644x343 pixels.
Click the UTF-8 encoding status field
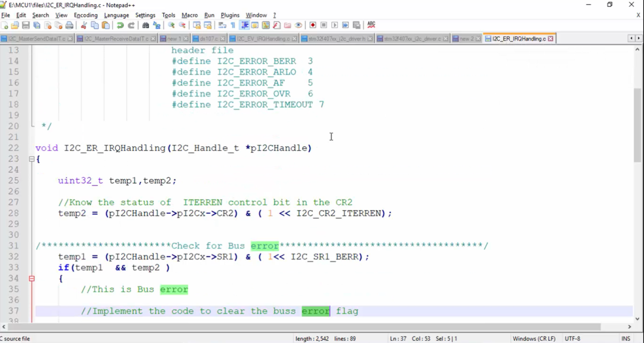(x=572, y=339)
